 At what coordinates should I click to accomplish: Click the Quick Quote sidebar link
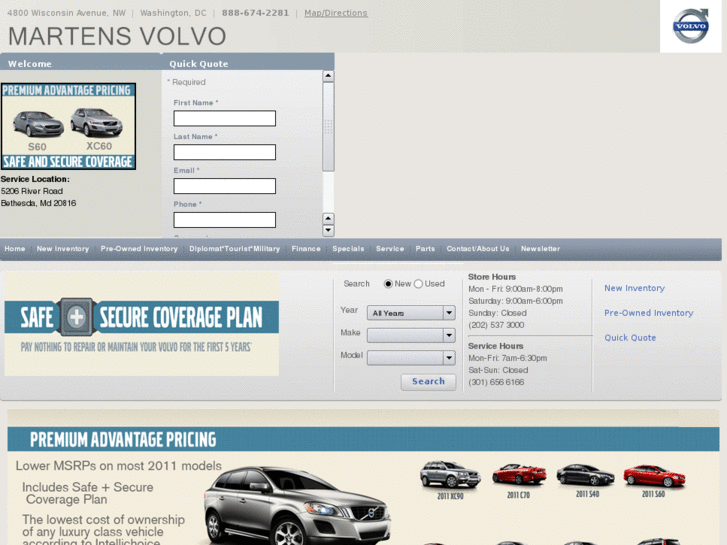coord(630,338)
